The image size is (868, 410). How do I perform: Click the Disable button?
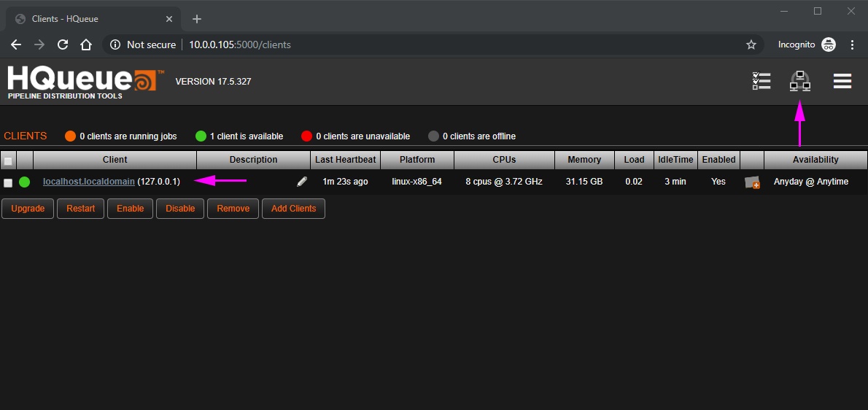pos(180,209)
